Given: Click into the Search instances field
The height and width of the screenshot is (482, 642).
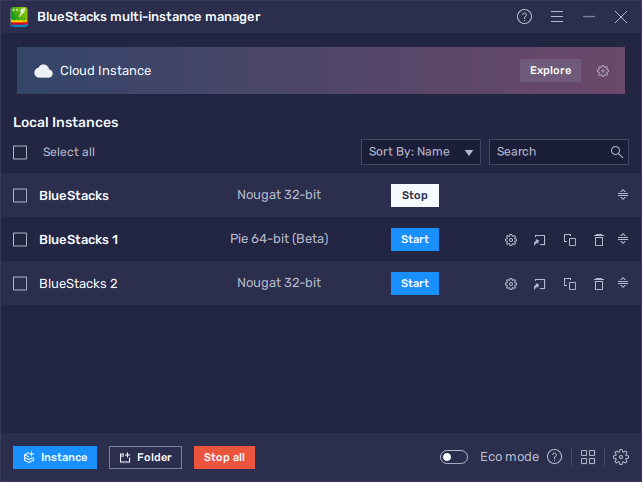Looking at the screenshot, I should [550, 152].
